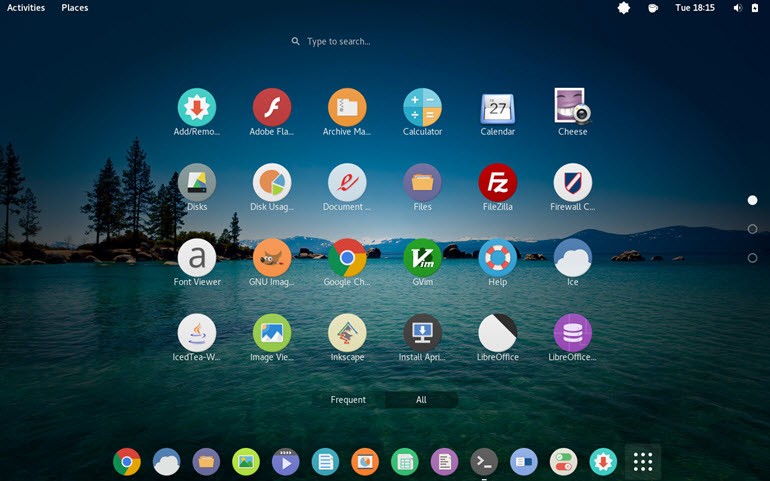Launch the Calculator app
The width and height of the screenshot is (770, 481).
422,108
